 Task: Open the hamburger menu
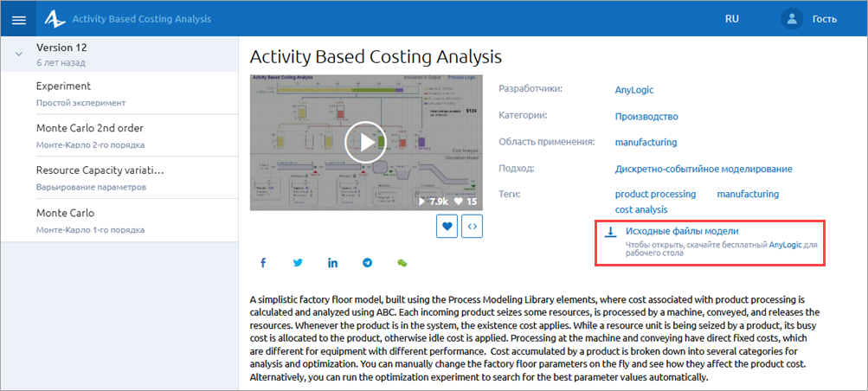(x=18, y=19)
